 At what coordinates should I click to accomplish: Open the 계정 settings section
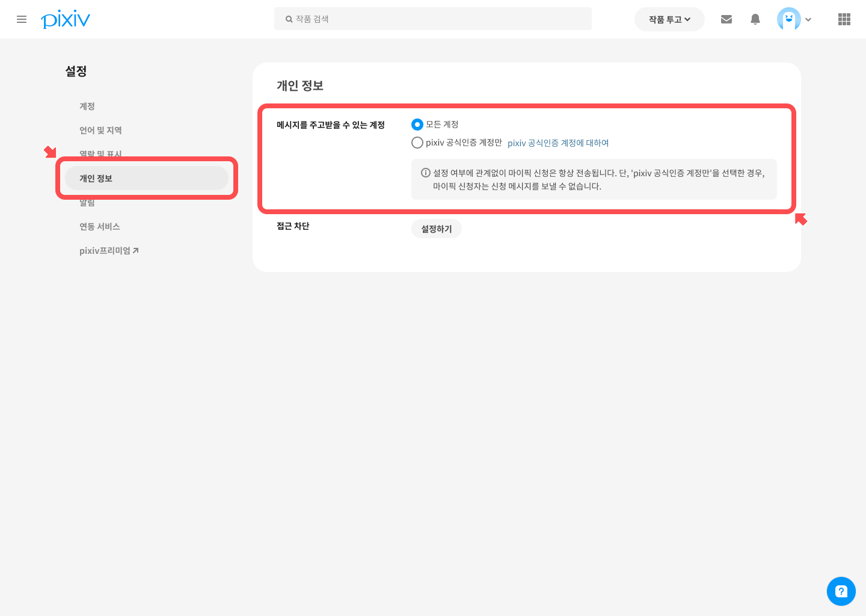(87, 106)
